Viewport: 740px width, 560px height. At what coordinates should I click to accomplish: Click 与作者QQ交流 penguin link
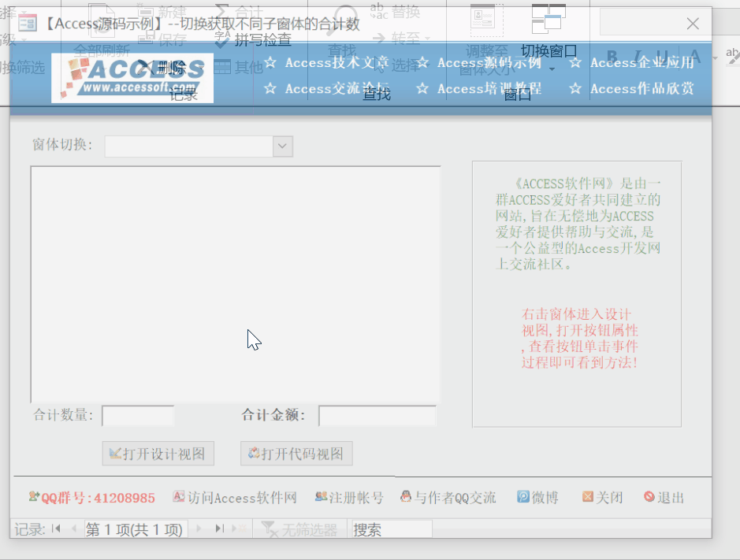coord(448,498)
